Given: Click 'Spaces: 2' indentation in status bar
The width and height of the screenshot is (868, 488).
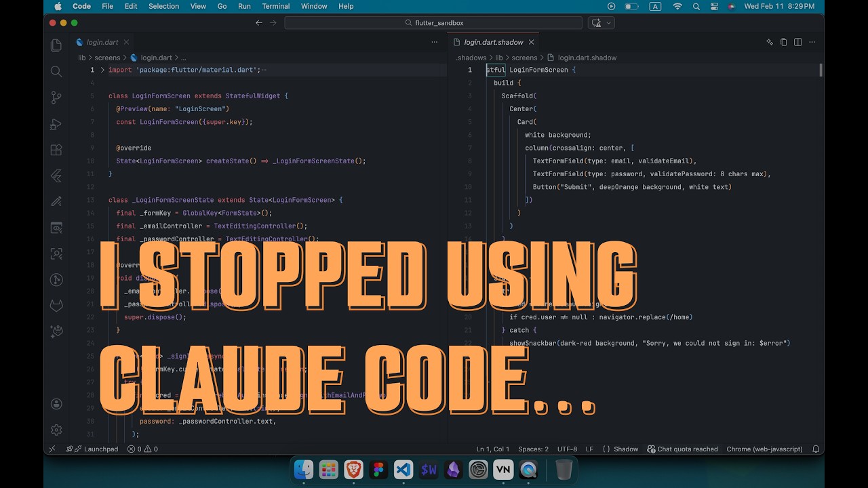Looking at the screenshot, I should point(533,449).
